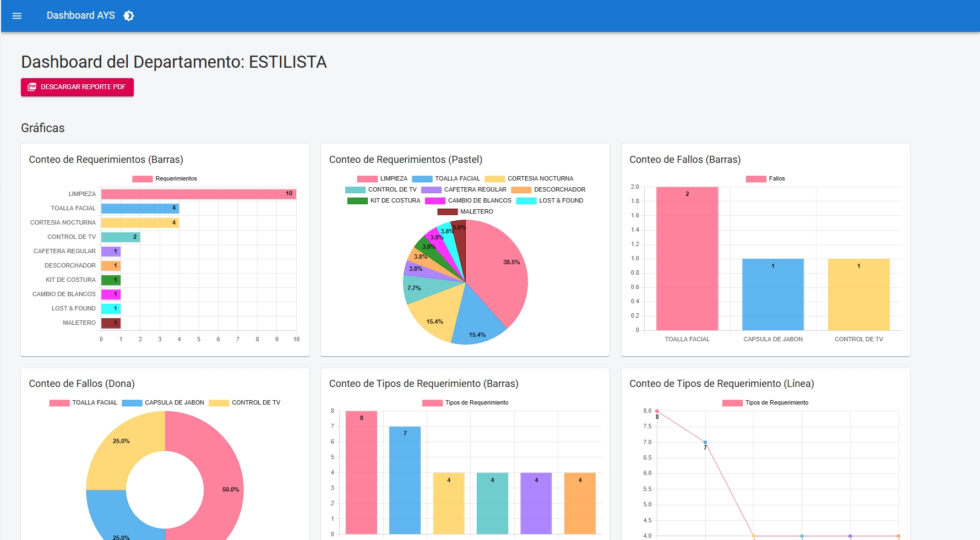Viewport: 980px width, 540px height.
Task: Click the Dashboard AYS title link
Action: click(x=81, y=15)
